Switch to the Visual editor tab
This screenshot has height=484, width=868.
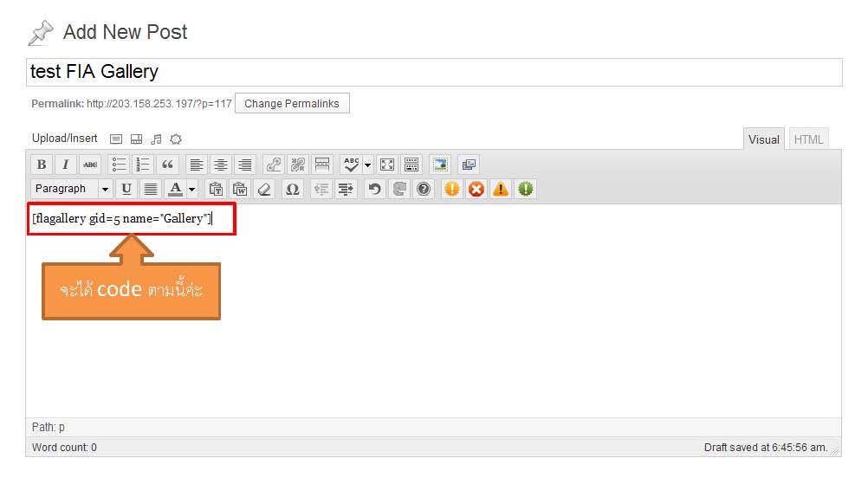coord(763,139)
